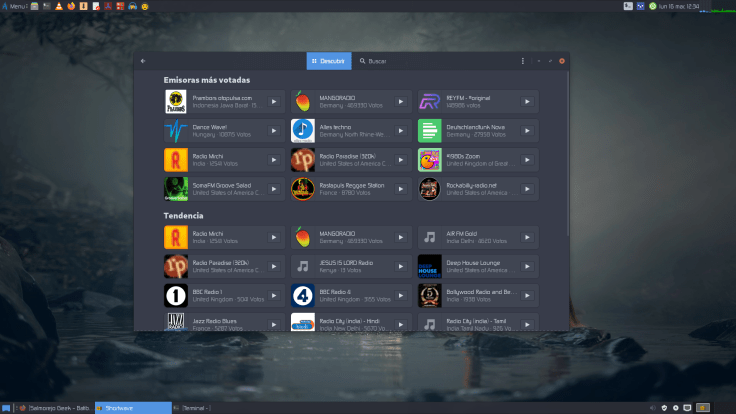The width and height of the screenshot is (736, 414).
Task: Go back using the header arrow
Action: click(x=143, y=61)
